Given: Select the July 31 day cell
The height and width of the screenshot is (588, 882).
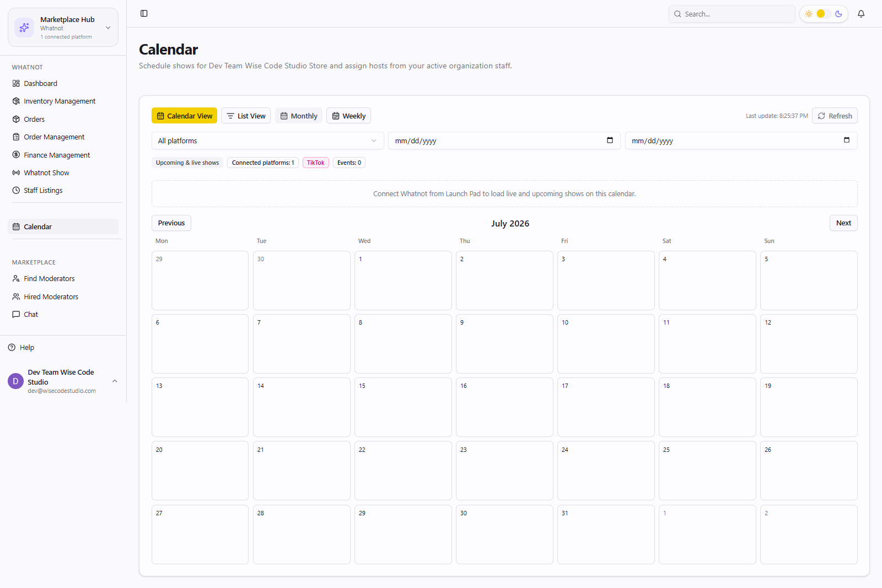Looking at the screenshot, I should pos(606,535).
